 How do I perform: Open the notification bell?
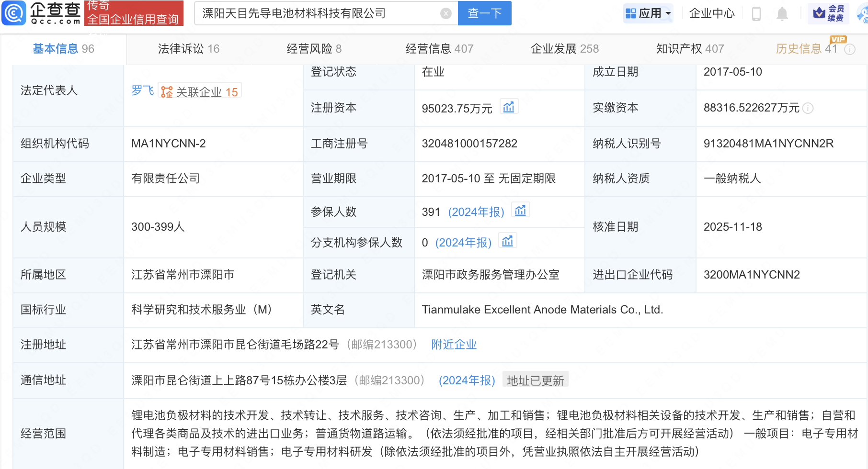click(782, 14)
